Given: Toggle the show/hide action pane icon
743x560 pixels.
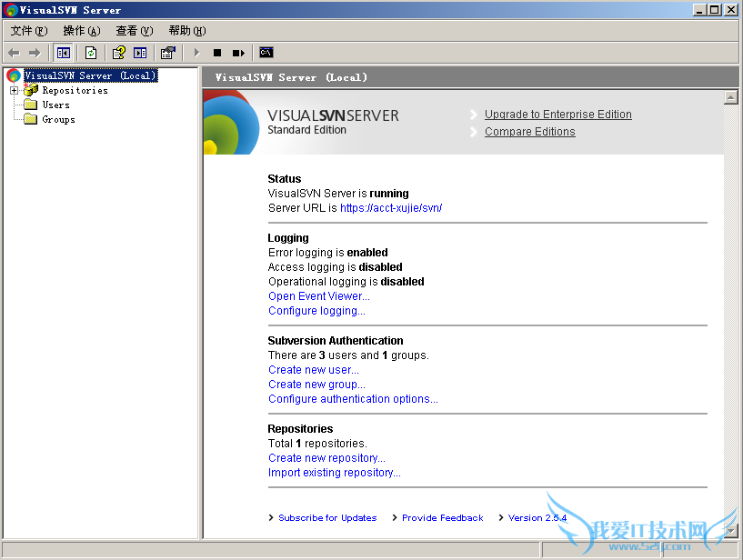Looking at the screenshot, I should (x=140, y=53).
